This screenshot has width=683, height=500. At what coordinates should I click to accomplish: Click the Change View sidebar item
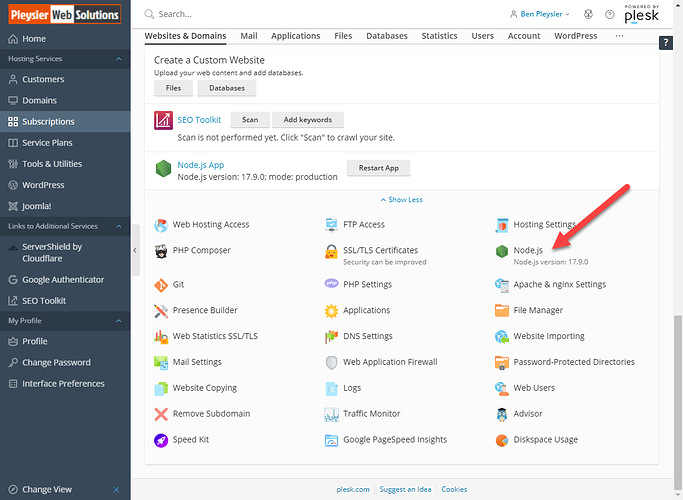[47, 490]
